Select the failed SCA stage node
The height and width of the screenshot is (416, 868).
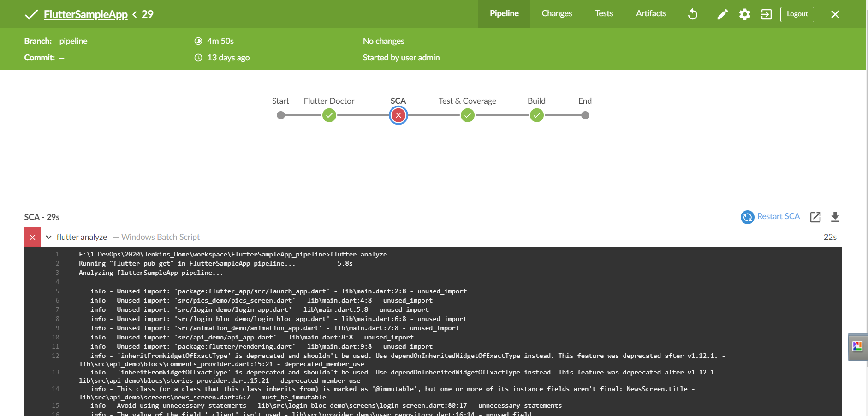point(398,115)
